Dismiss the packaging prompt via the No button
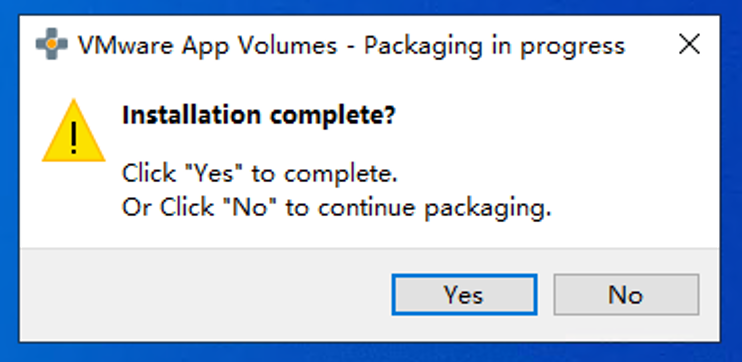This screenshot has width=742, height=362. 626,294
